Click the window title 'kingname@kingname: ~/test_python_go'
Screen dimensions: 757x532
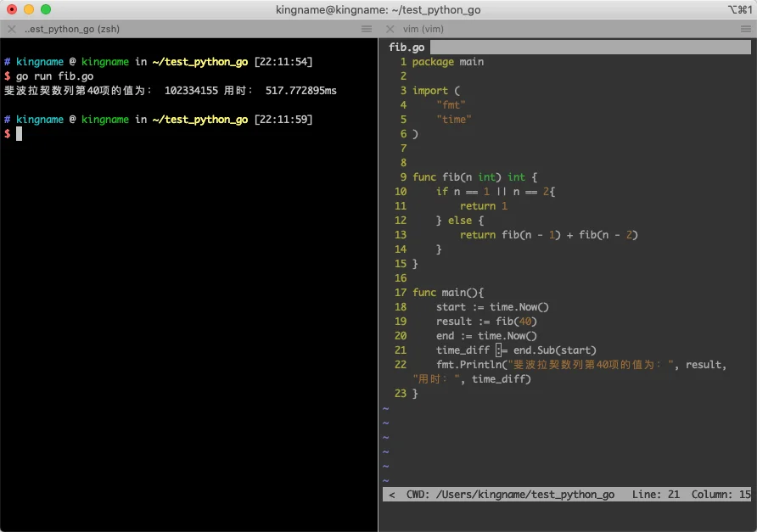click(378, 9)
